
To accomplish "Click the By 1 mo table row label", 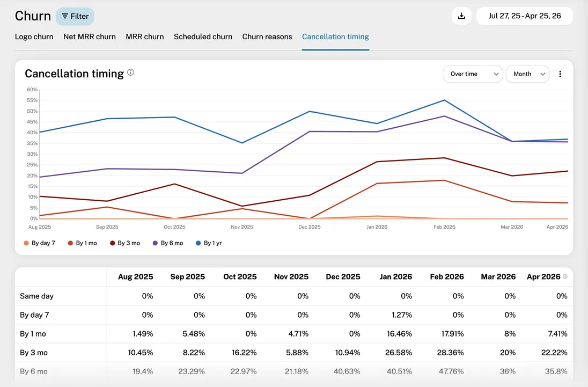I will click(33, 334).
